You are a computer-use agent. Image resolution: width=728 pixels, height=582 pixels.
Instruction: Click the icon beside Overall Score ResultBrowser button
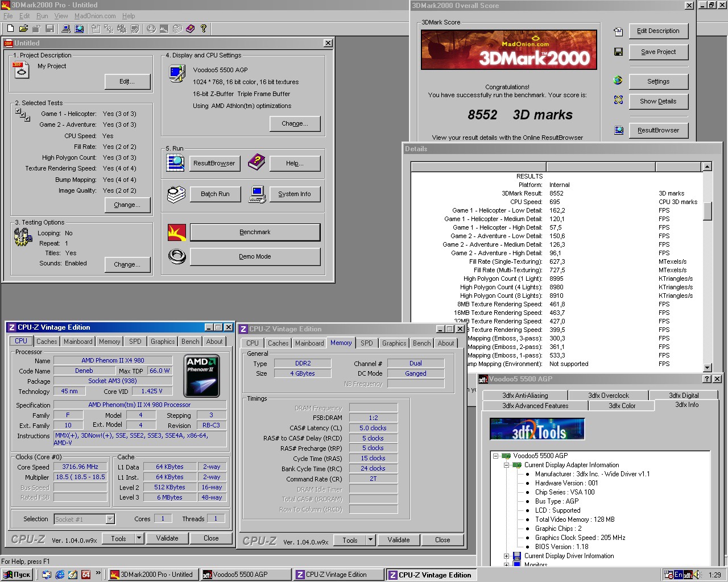click(x=618, y=130)
